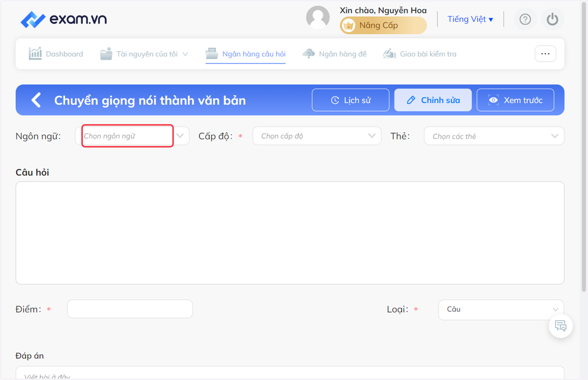This screenshot has height=380, width=588.
Task: Click inside the Câu hỏi text area
Action: pyautogui.click(x=290, y=233)
